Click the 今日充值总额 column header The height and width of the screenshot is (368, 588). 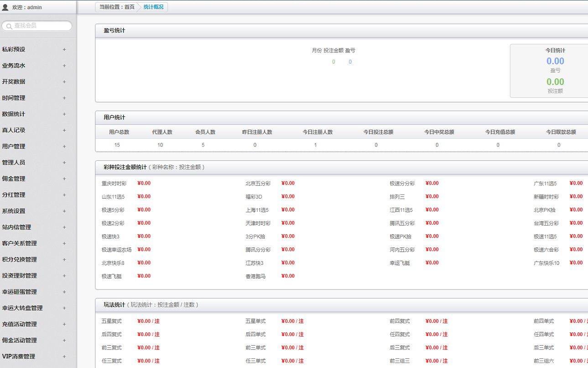pyautogui.click(x=500, y=132)
